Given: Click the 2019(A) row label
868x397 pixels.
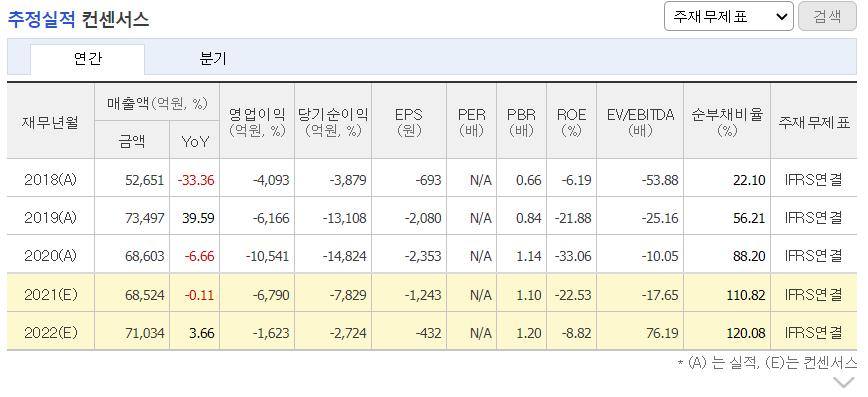Looking at the screenshot, I should coord(50,218).
